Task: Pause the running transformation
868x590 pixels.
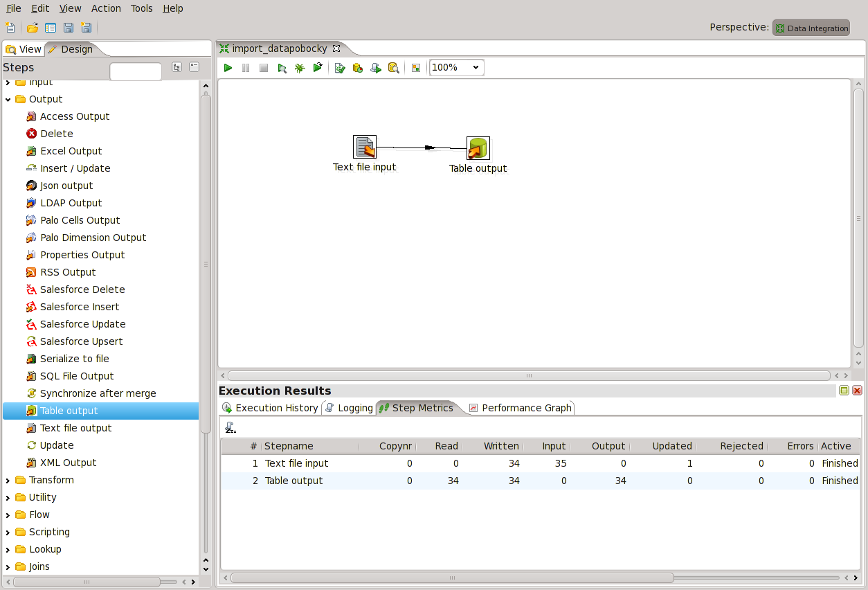Action: tap(246, 68)
